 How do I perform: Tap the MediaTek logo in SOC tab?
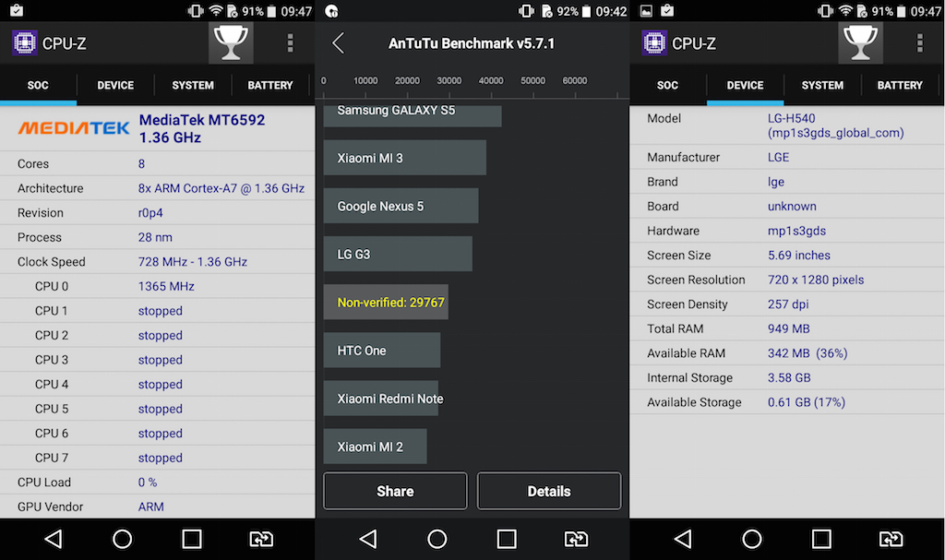click(74, 128)
